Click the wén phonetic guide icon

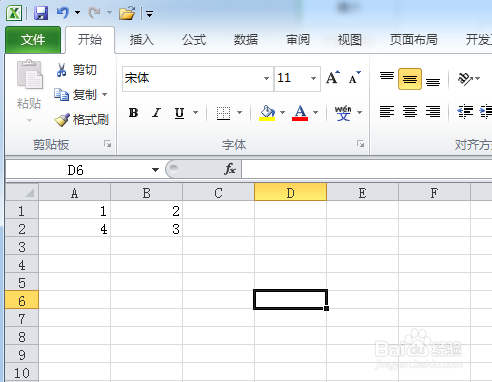point(343,113)
